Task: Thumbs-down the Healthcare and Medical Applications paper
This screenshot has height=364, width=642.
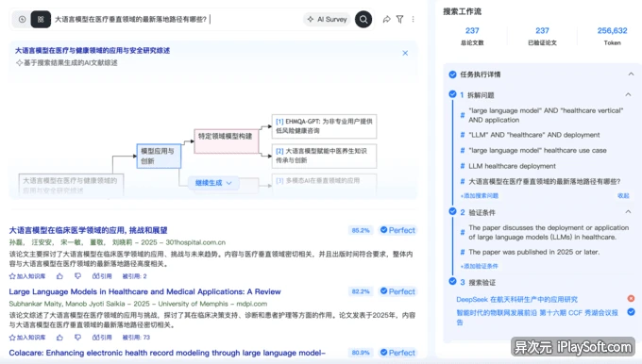Action: tap(77, 338)
